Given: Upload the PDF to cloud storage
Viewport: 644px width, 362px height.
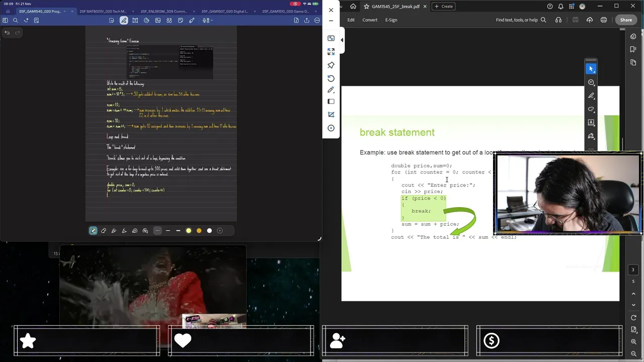Looking at the screenshot, I should (590, 20).
